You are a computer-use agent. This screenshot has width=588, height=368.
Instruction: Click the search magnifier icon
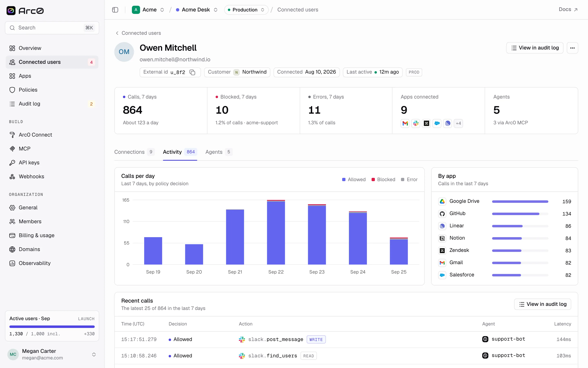12,28
